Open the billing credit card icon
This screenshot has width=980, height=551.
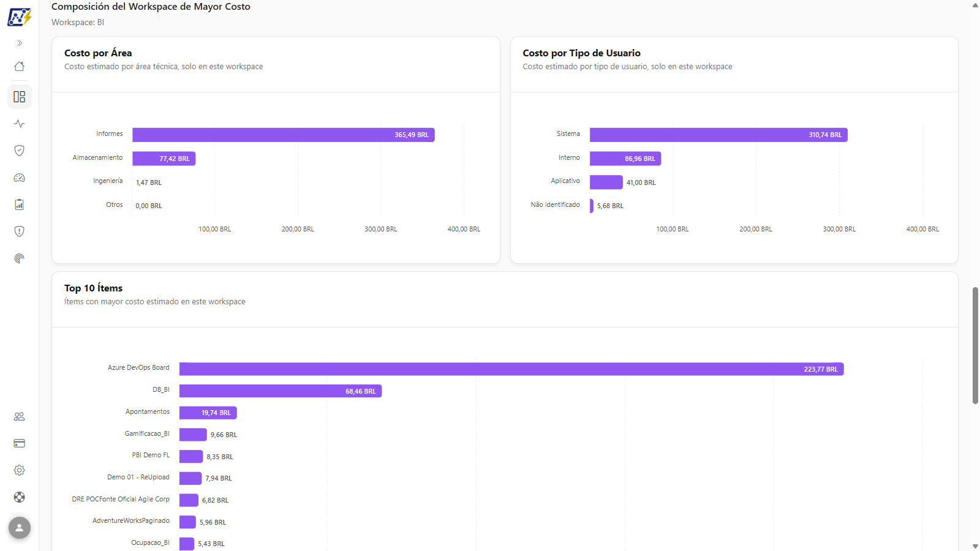point(20,443)
